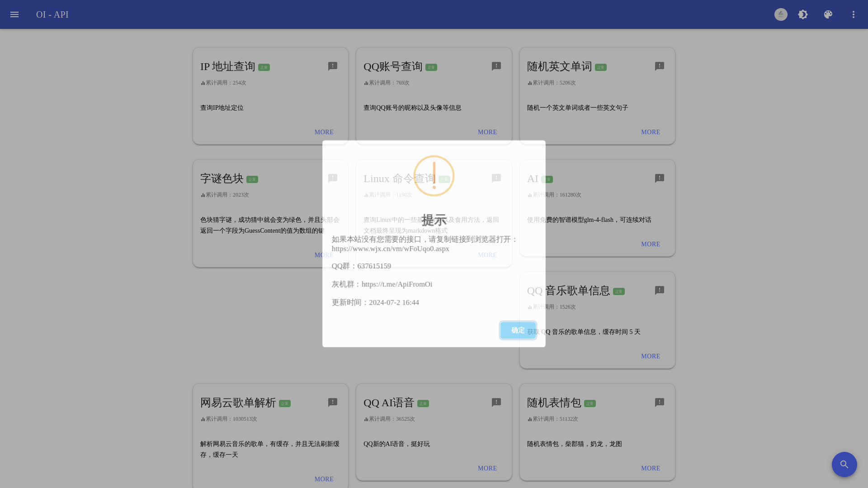Image resolution: width=868 pixels, height=488 pixels.
Task: Open the color theme palette icon
Action: tap(828, 14)
